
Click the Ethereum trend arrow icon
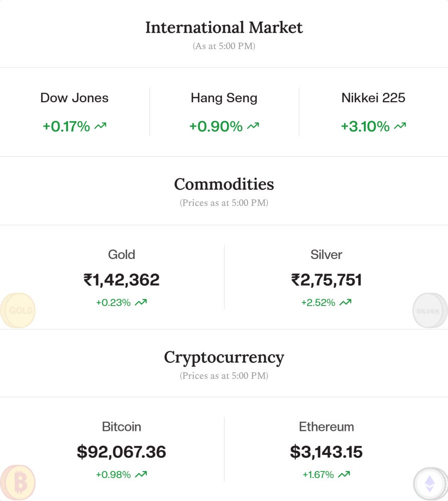344,474
